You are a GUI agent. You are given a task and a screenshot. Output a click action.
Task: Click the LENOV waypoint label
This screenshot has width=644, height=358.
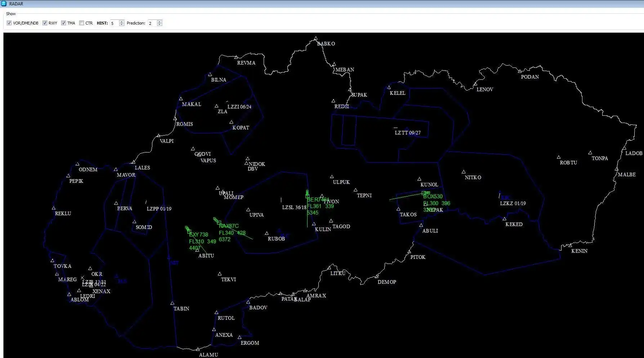point(485,89)
